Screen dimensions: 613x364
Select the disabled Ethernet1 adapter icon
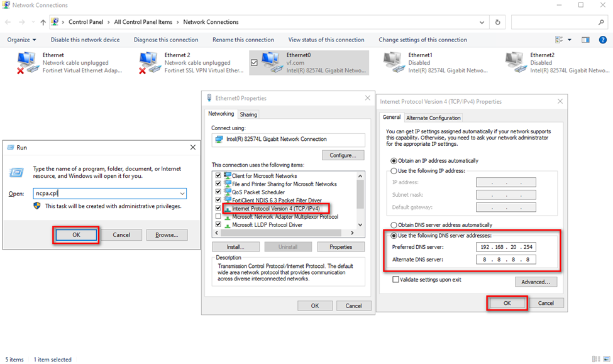point(393,62)
